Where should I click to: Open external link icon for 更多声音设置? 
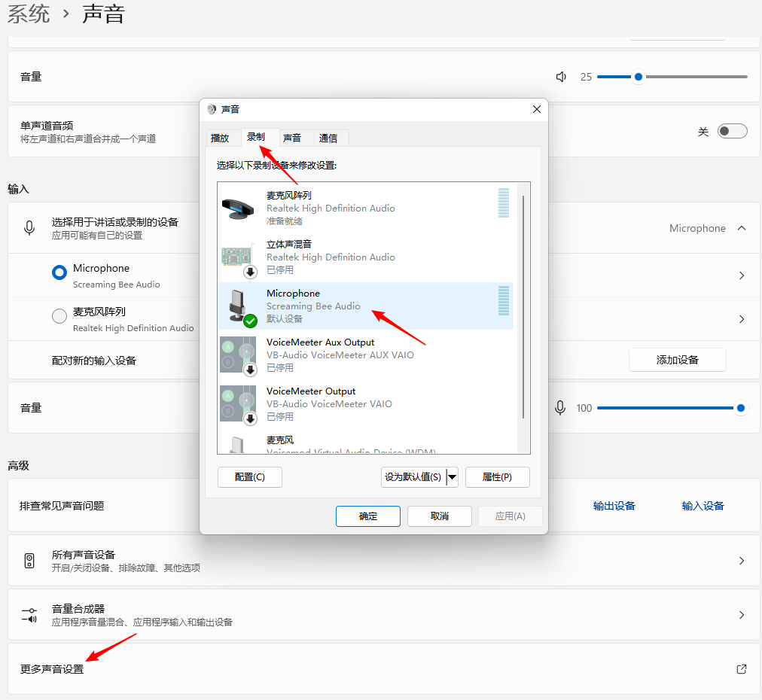(x=742, y=669)
